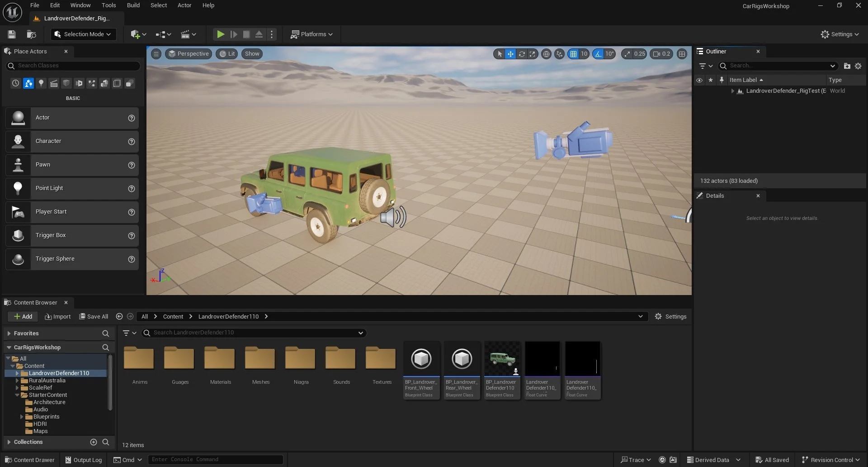Open the Add content quick-add menu

138,34
